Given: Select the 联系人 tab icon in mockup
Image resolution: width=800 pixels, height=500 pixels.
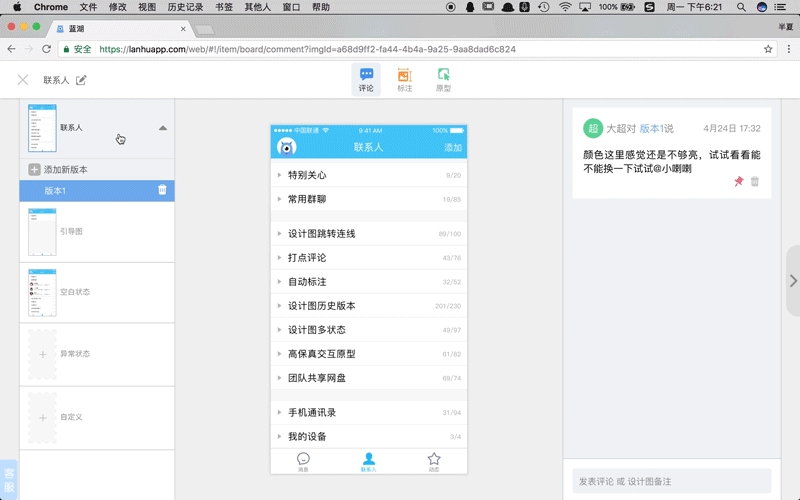Looking at the screenshot, I should click(x=368, y=461).
